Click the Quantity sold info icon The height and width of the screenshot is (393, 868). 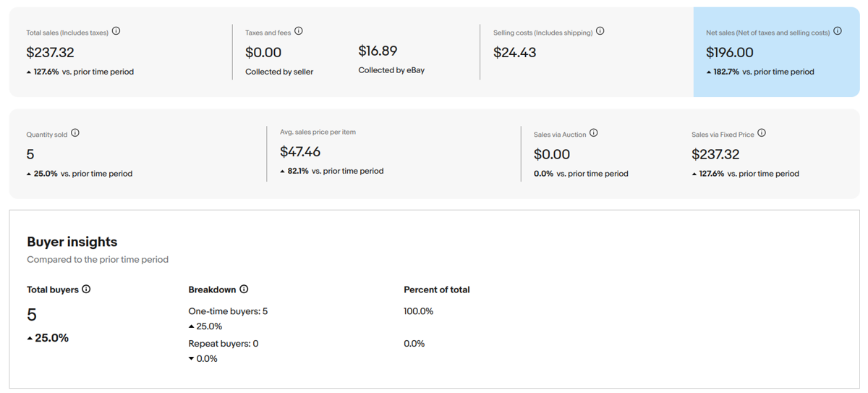pos(75,133)
